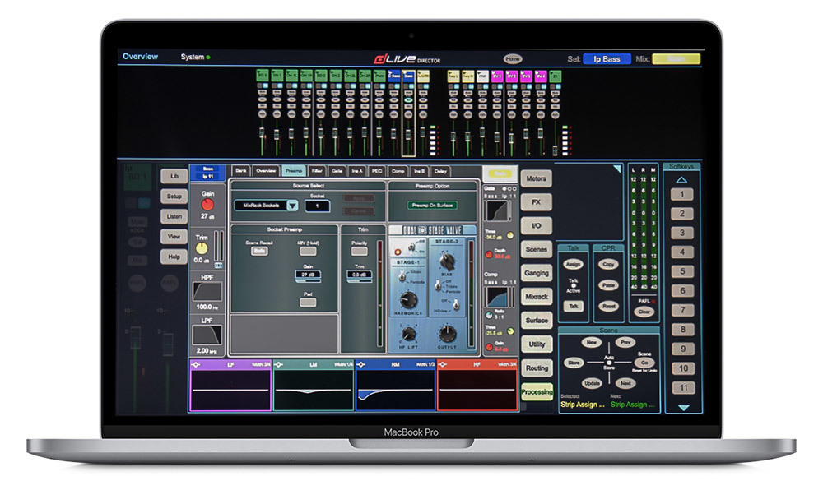
Task: Click the Comp Ratio knob
Action: pyautogui.click(x=489, y=315)
